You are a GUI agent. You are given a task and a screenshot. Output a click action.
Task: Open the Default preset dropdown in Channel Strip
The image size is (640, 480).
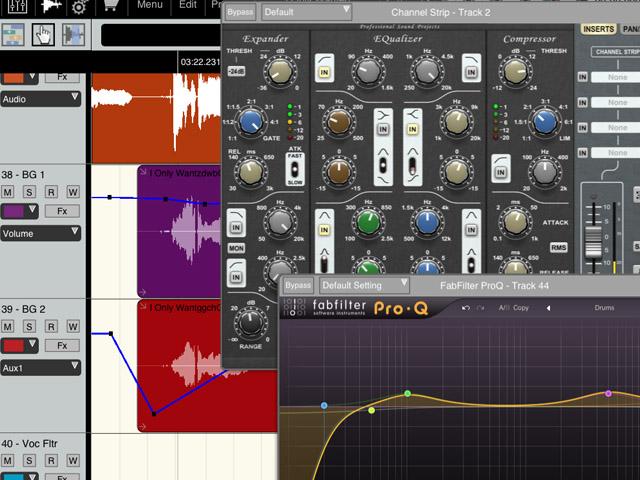(306, 12)
